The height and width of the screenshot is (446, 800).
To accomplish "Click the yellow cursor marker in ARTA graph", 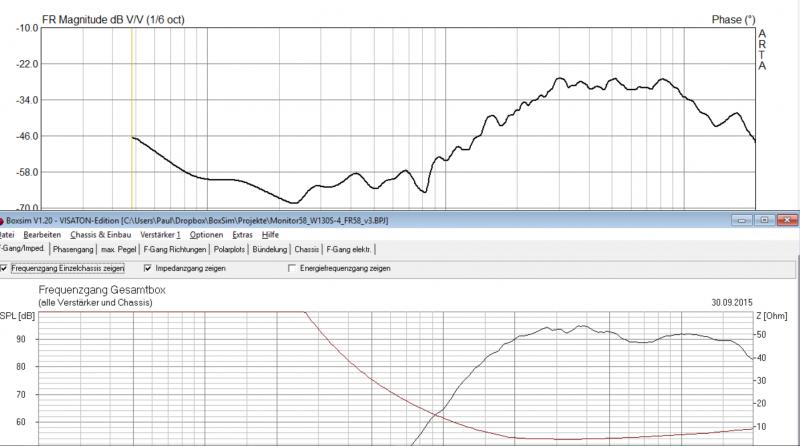I will pyautogui.click(x=132, y=117).
